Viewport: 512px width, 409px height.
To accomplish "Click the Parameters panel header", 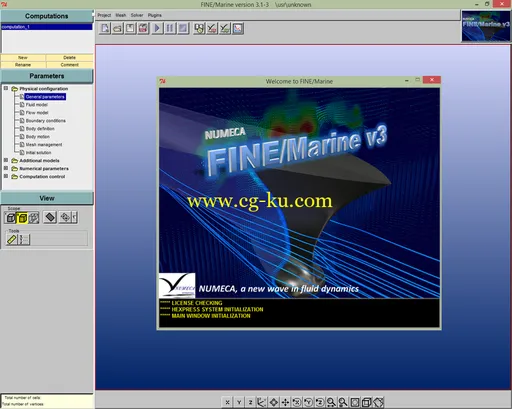I will tap(47, 76).
